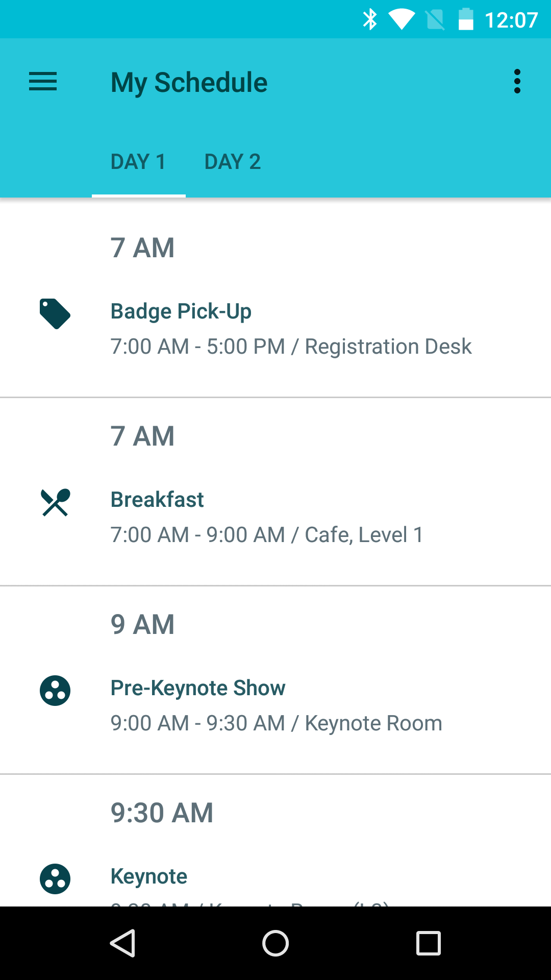Viewport: 551px width, 980px height.
Task: Open the three-dot overflow menu
Action: 517,82
